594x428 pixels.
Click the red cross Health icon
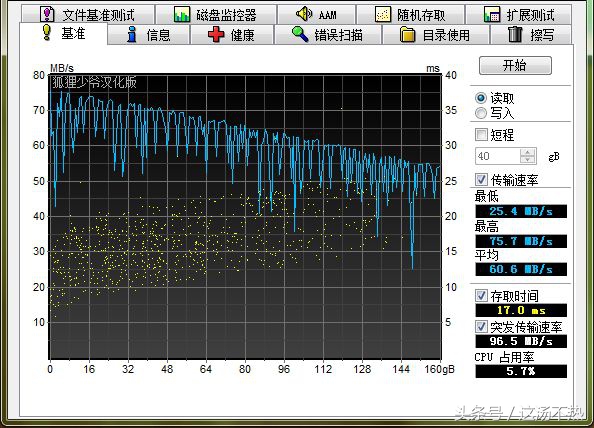[x=216, y=34]
